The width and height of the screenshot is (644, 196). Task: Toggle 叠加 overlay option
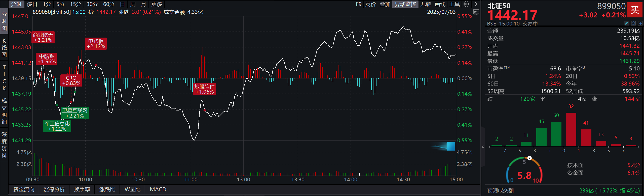pyautogui.click(x=385, y=4)
